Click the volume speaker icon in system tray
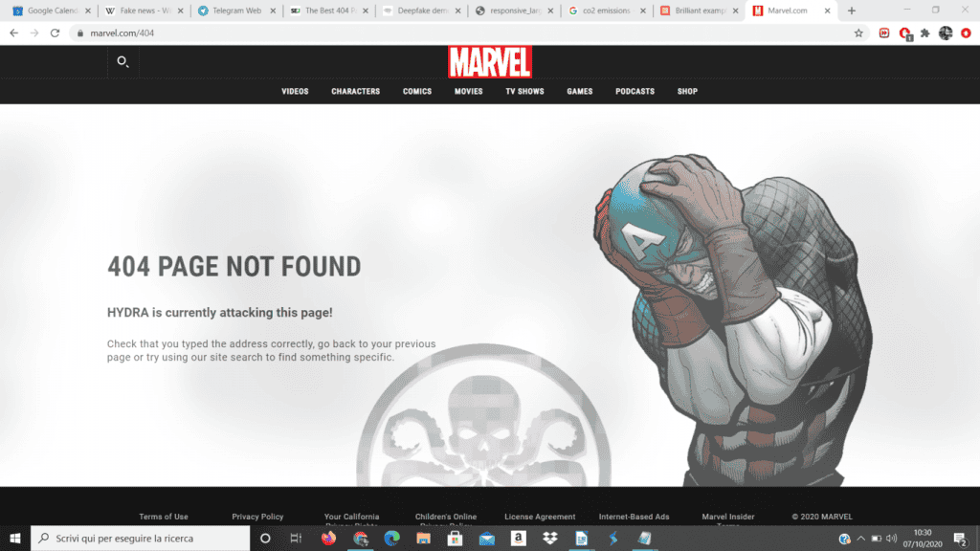 pos(891,539)
